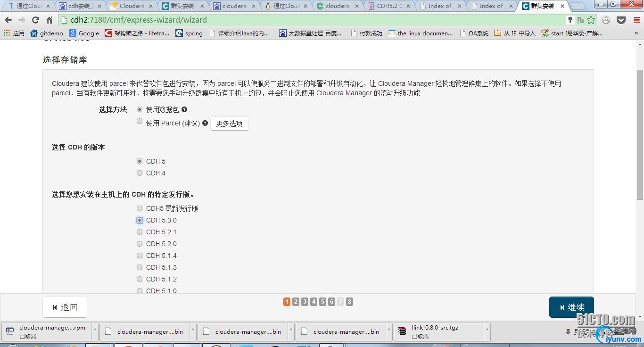Go to wizard step 2
Viewport: 644px width, 347px height.
[296, 302]
